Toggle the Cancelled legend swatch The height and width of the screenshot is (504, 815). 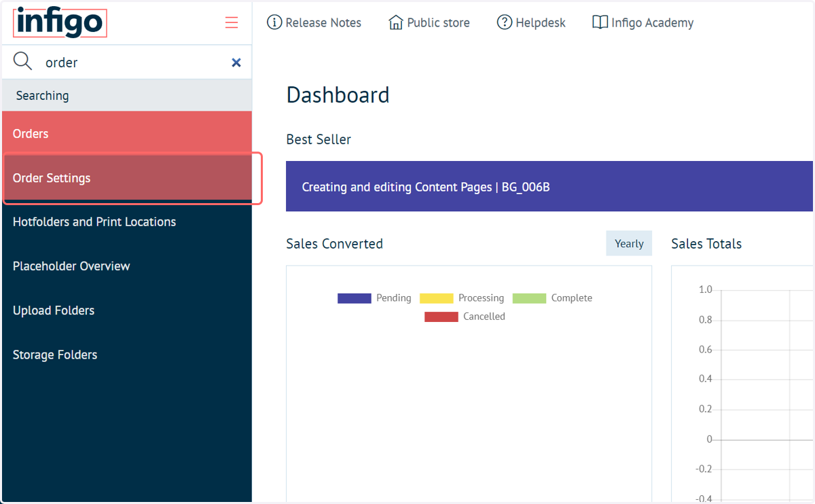pos(441,317)
